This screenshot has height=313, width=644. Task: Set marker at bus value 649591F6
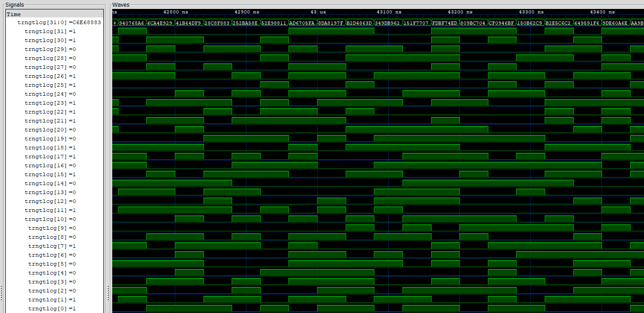click(x=587, y=22)
